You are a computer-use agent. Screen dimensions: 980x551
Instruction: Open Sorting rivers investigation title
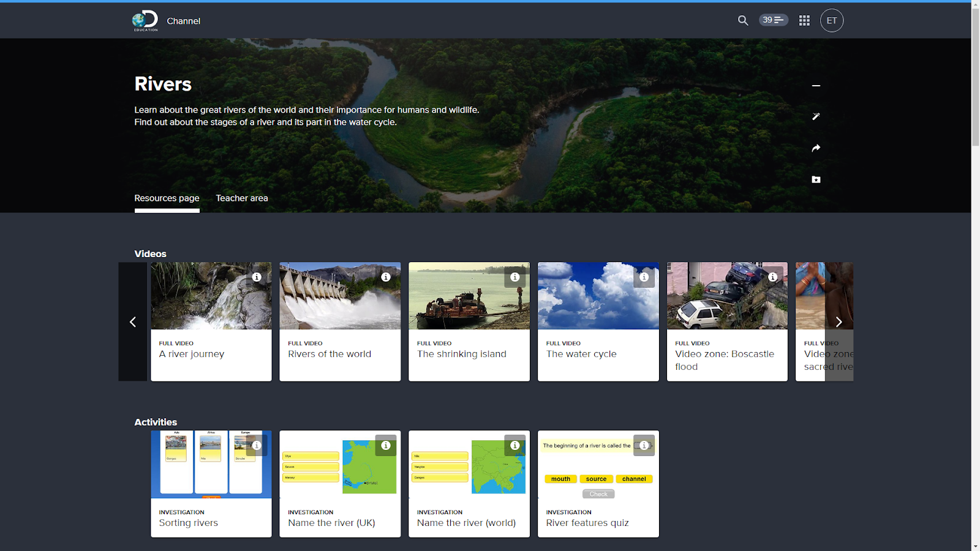189,523
